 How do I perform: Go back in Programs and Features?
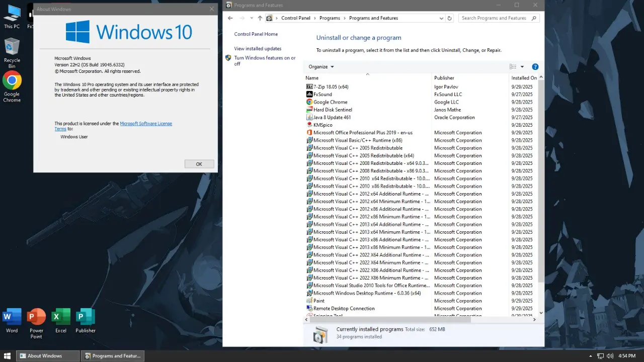pyautogui.click(x=230, y=18)
